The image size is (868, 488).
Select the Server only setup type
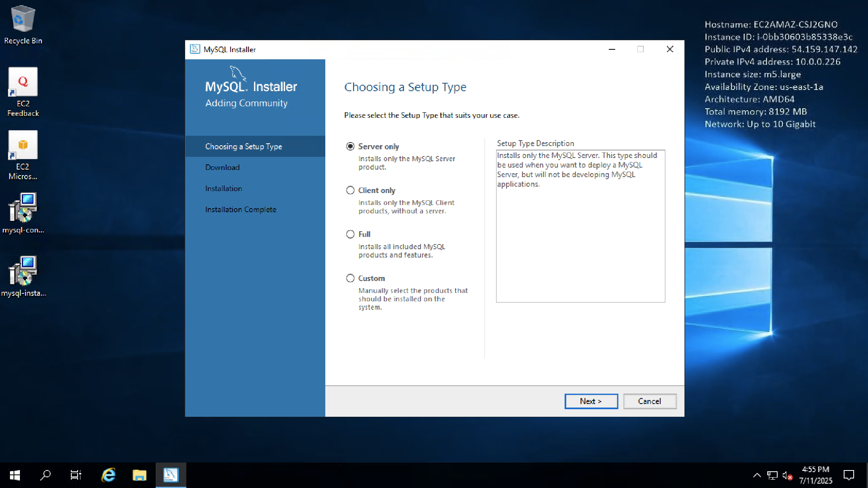(x=350, y=146)
